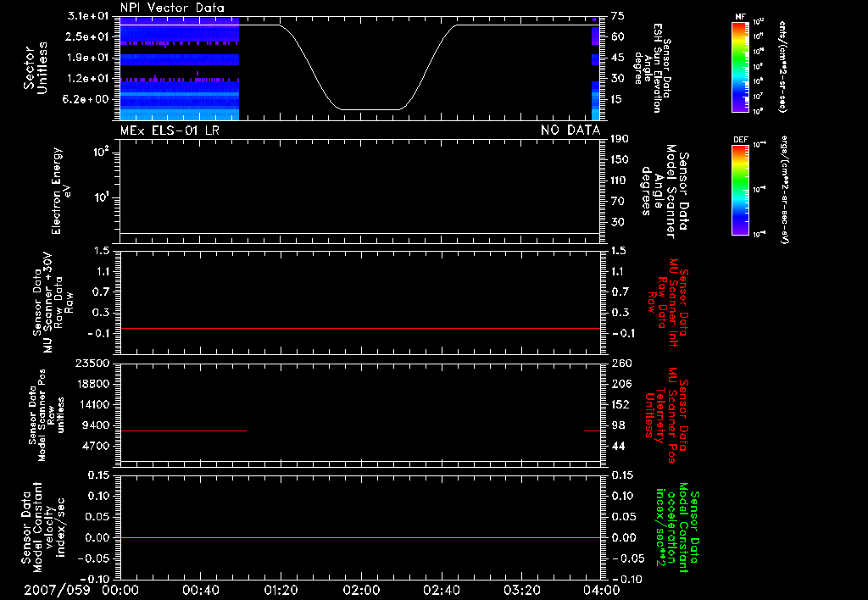Click the 2.5e+01 sector tick label

tap(88, 36)
